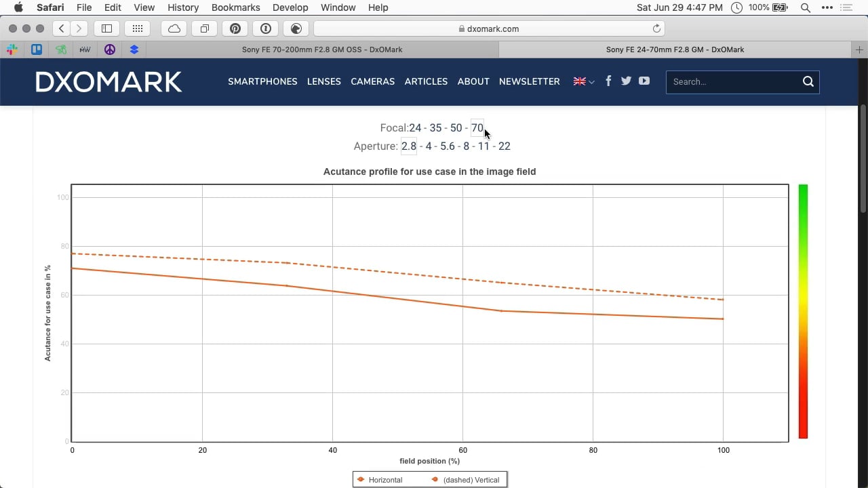
Task: Click the DXOMARK logo
Action: tap(108, 81)
